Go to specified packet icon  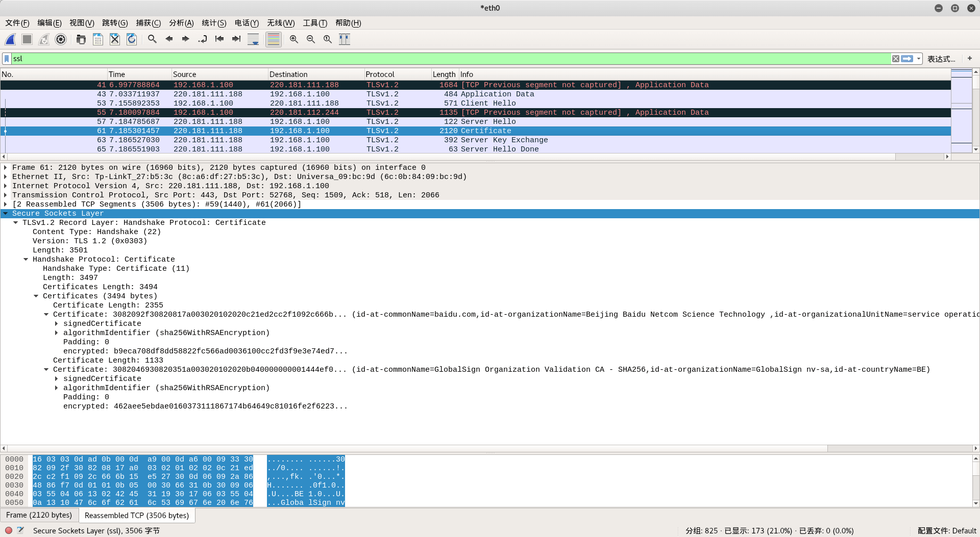(x=203, y=39)
